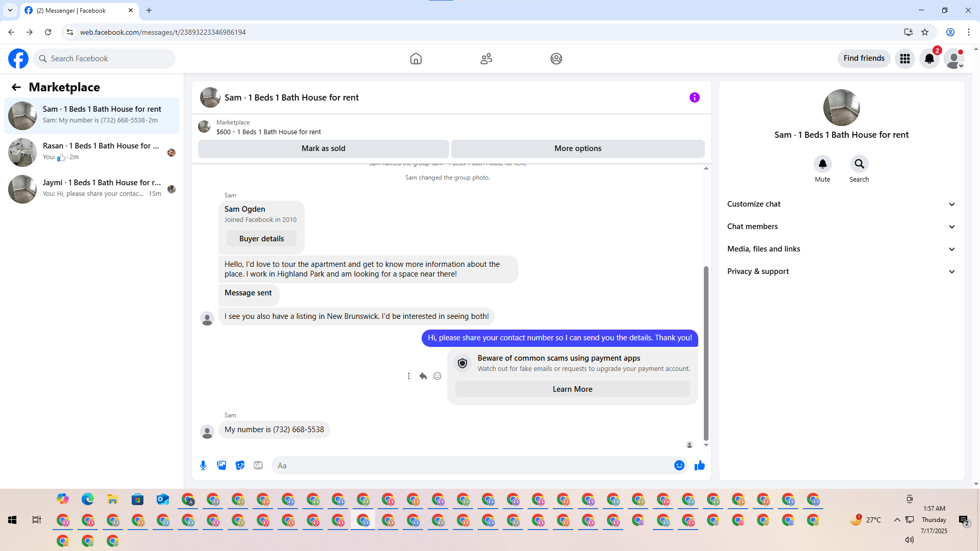Send a thumbs-up like

[700, 465]
